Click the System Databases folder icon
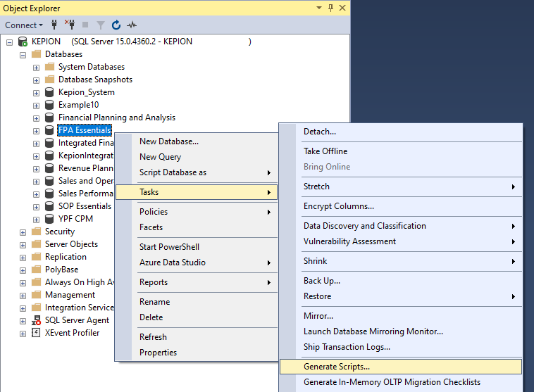This screenshot has width=534, height=392. pos(50,67)
